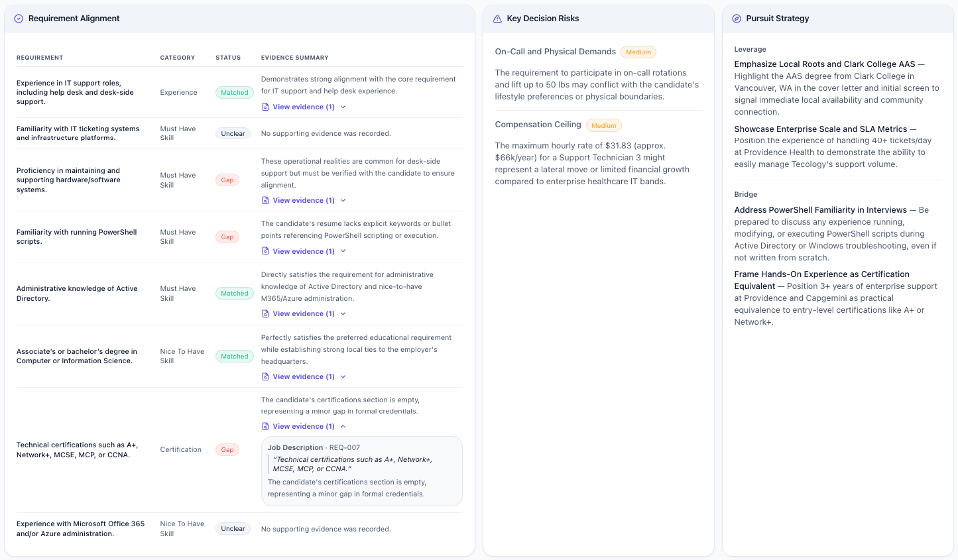Click the document icon in Technical certifications evidence link
Image resolution: width=958 pixels, height=560 pixels.
(x=265, y=426)
